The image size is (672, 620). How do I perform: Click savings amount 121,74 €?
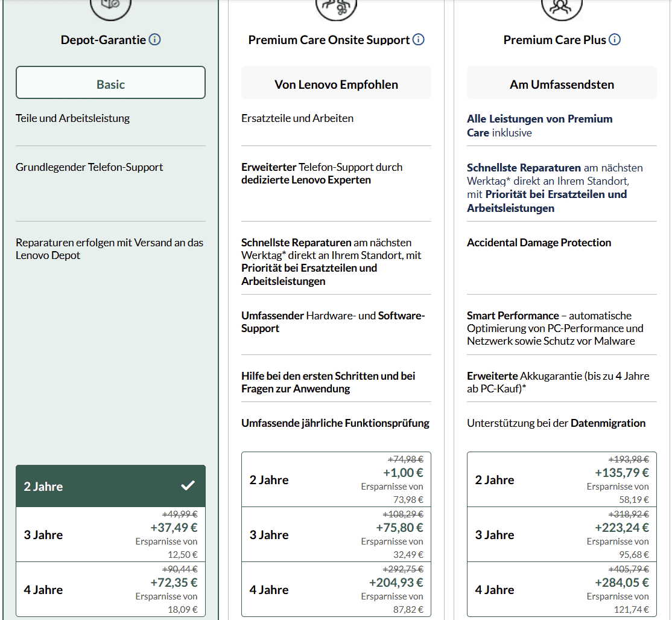point(632,609)
